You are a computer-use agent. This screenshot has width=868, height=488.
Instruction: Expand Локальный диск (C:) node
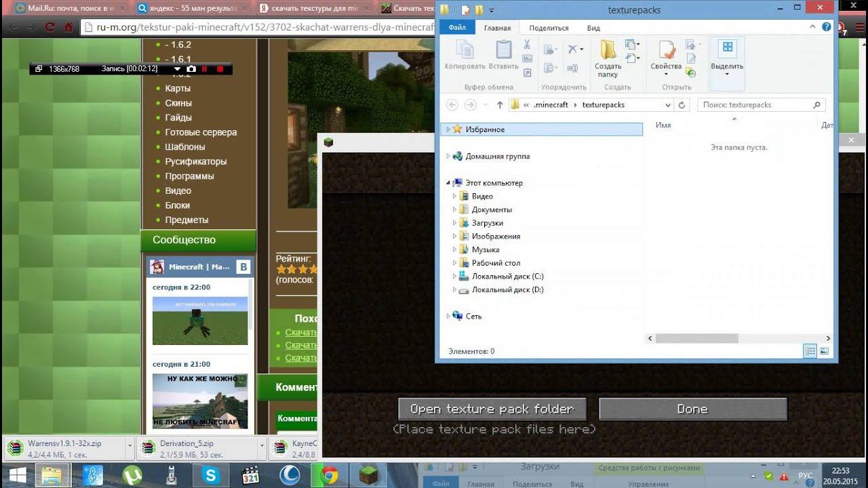tap(454, 277)
